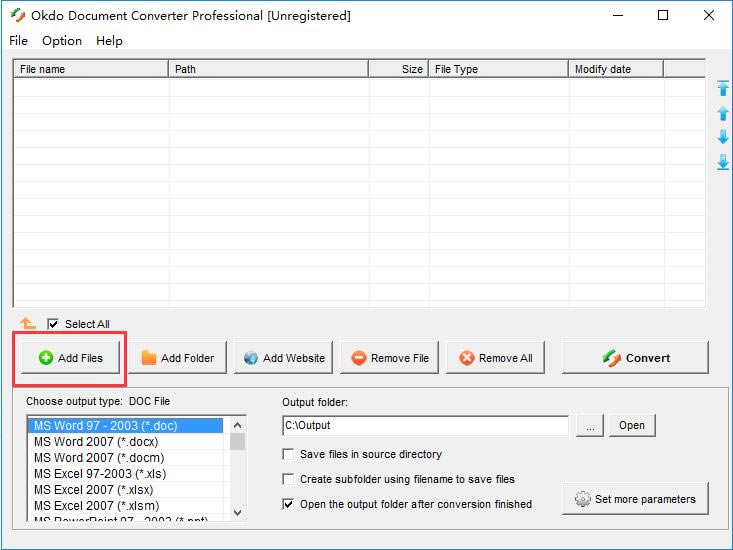Click the move up arrow icon
The width and height of the screenshot is (733, 550).
point(722,113)
